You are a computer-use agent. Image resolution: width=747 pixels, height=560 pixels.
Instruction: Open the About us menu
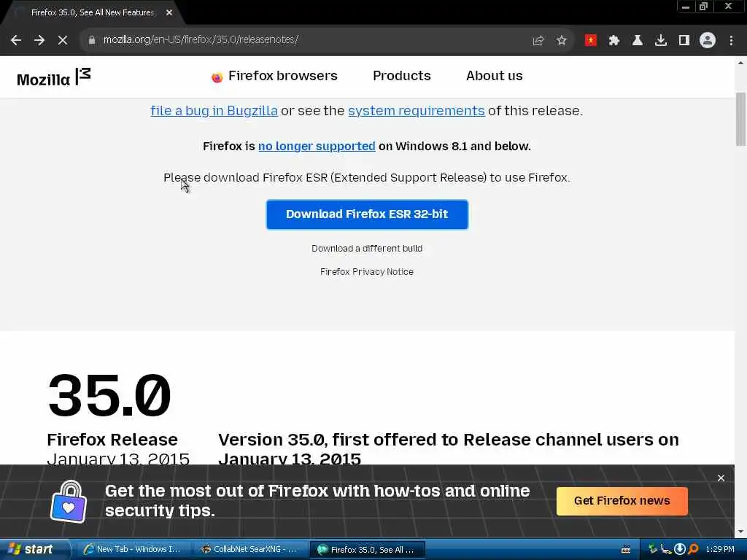(x=494, y=76)
